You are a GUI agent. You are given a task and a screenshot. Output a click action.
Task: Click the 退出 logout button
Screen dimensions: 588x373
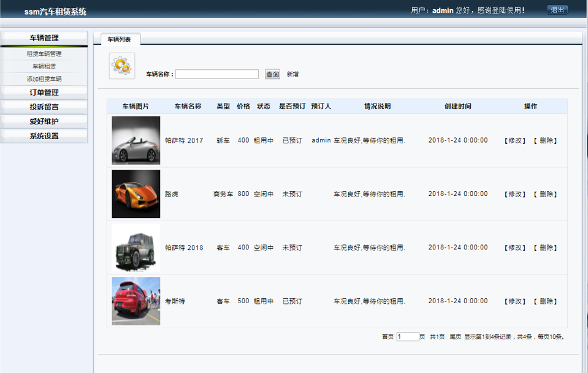(556, 9)
